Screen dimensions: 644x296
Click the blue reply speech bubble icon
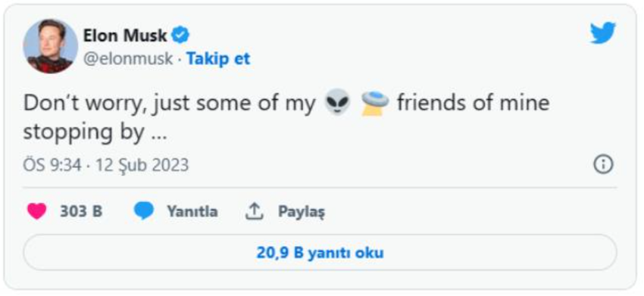(144, 211)
